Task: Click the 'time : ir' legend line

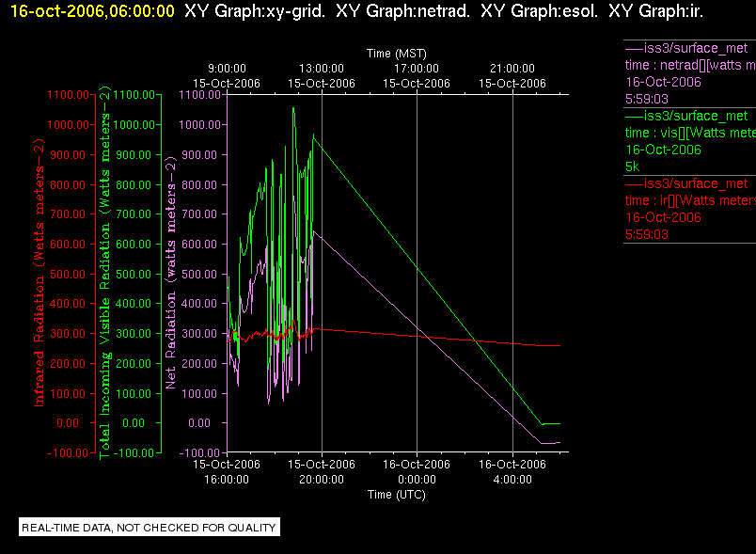Action: click(x=690, y=200)
